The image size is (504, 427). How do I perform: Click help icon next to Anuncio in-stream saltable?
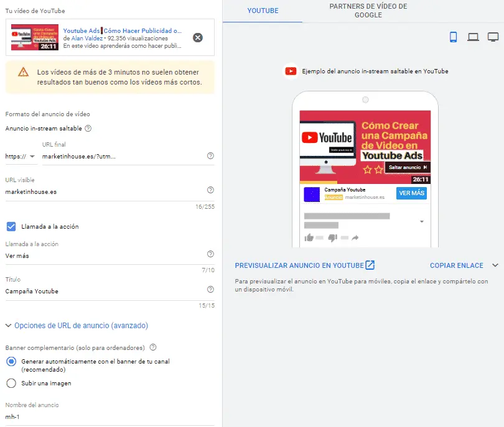pyautogui.click(x=88, y=129)
